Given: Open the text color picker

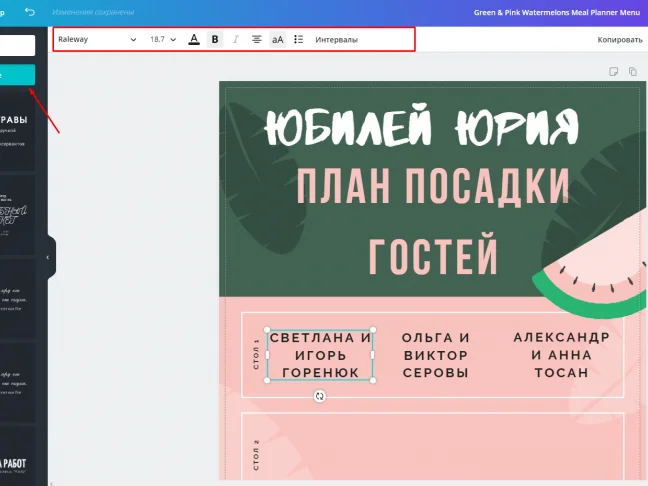Looking at the screenshot, I should (x=194, y=39).
